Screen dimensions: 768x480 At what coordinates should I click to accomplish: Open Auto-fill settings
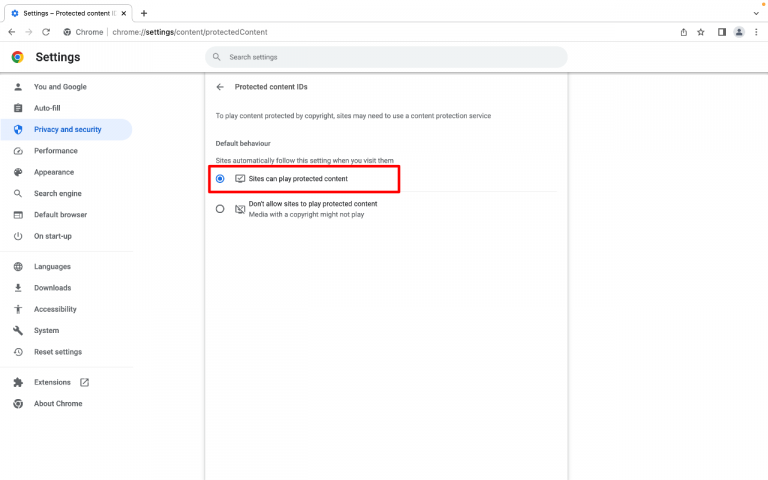point(47,108)
